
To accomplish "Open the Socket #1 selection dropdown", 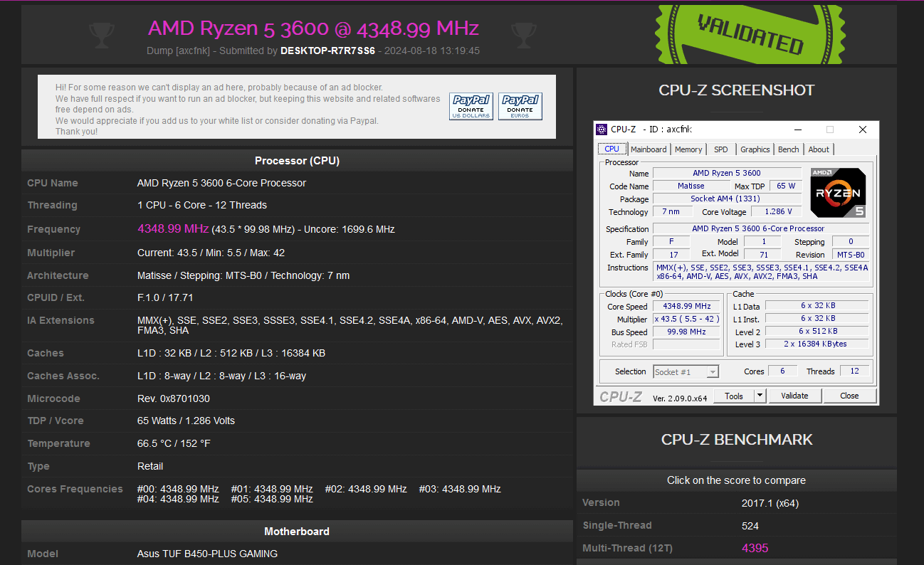I will coord(686,371).
